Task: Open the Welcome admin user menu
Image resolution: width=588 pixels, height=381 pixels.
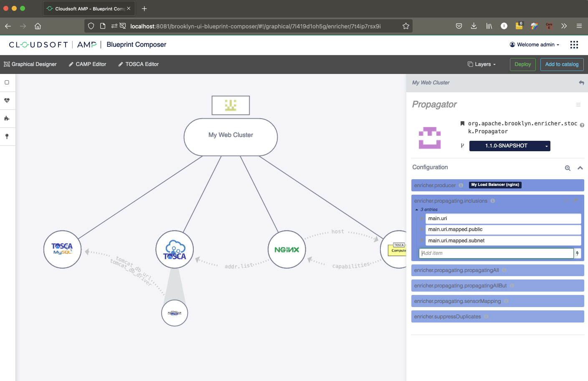Action: point(535,45)
